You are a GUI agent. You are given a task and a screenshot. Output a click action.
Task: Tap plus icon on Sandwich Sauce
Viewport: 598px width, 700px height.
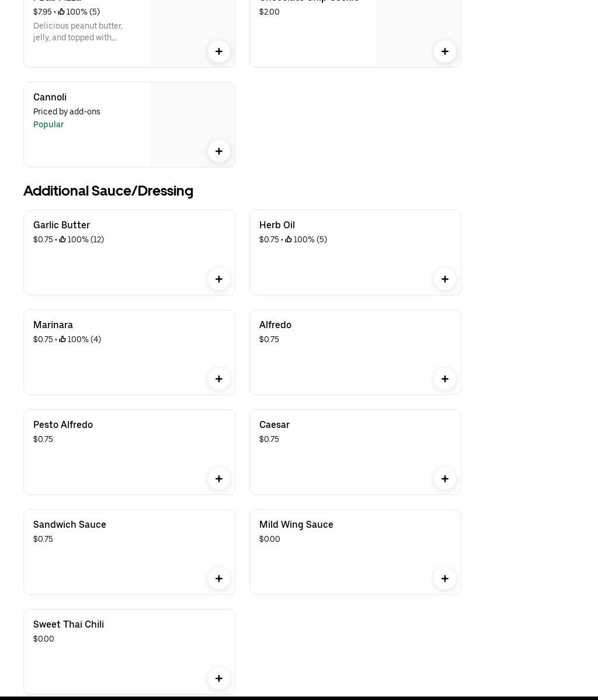[219, 579]
